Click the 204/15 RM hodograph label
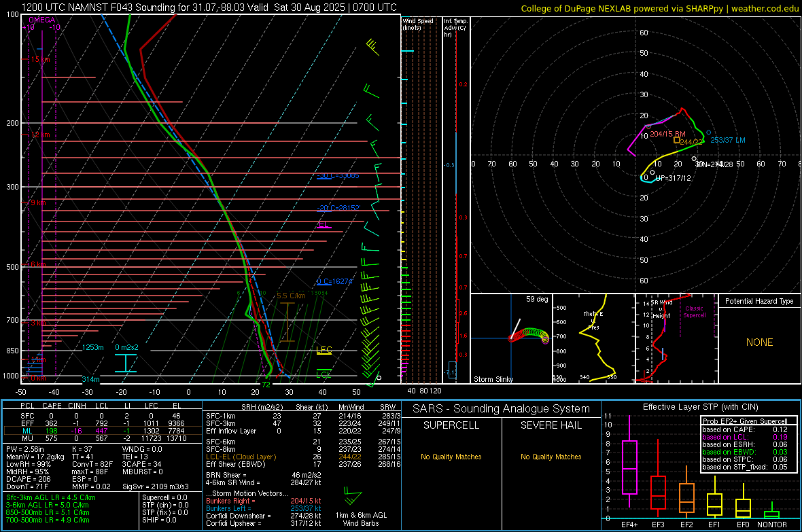 (667, 134)
